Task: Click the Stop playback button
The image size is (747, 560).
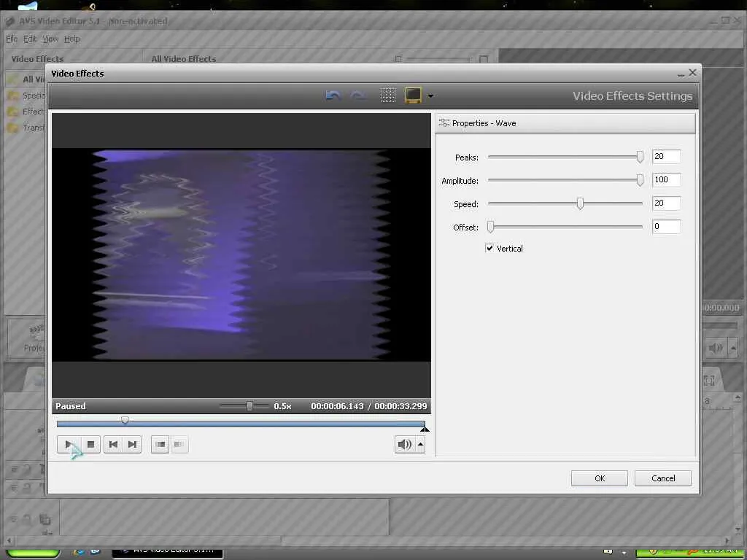Action: point(90,444)
